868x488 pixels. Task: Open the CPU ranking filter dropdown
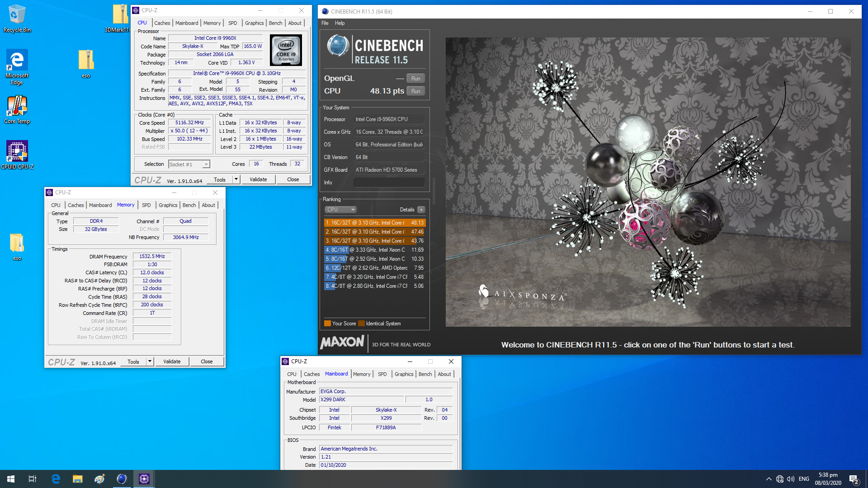(x=341, y=210)
